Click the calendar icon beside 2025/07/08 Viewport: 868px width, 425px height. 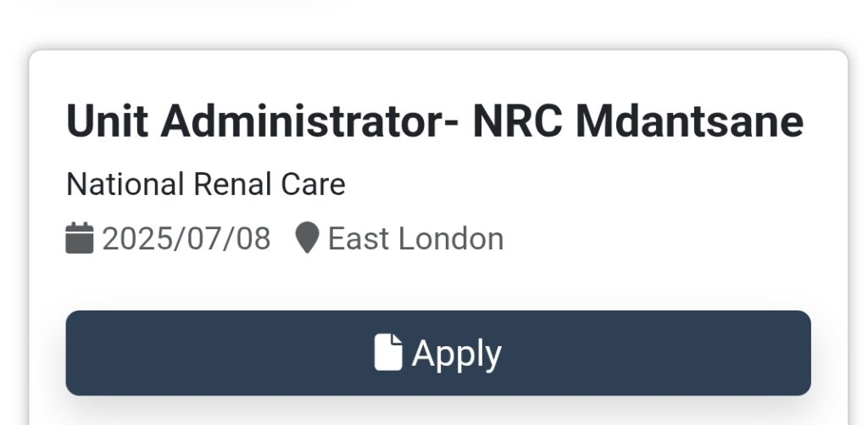pos(79,238)
